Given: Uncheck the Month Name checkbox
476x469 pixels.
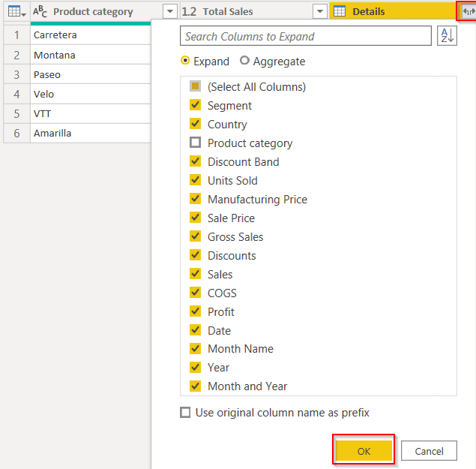Looking at the screenshot, I should click(195, 349).
